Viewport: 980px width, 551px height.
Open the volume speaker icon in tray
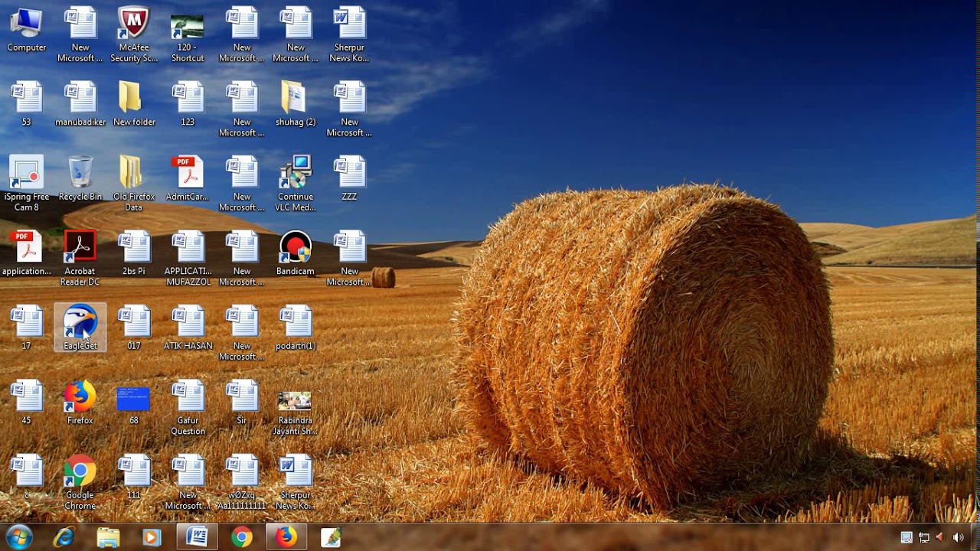coord(958,537)
